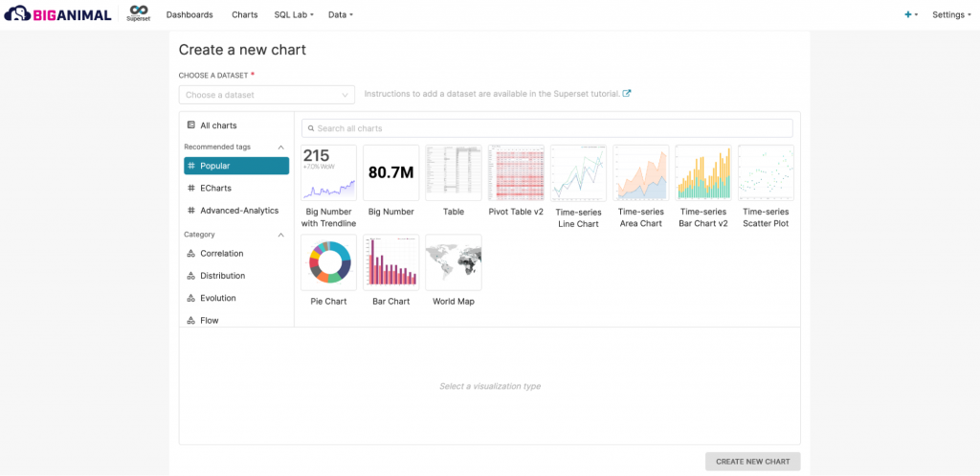Filter by the ECharts tag
980x476 pixels.
(x=215, y=189)
